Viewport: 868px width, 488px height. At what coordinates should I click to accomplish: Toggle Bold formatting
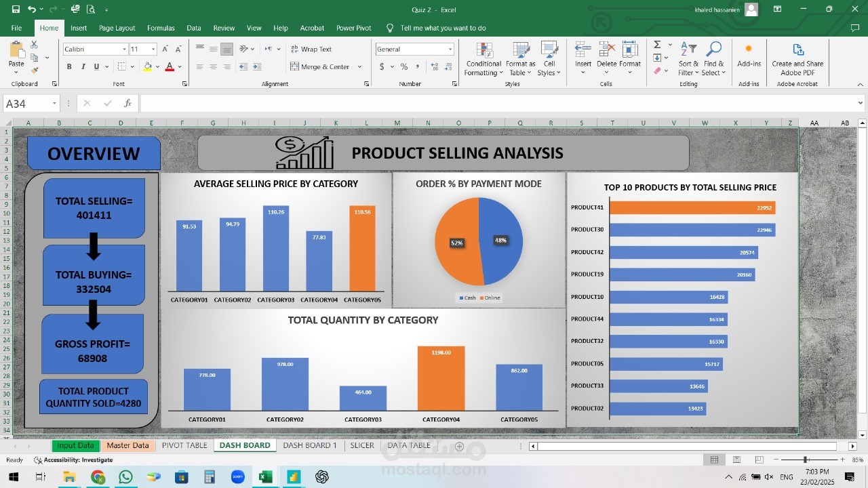(x=69, y=66)
